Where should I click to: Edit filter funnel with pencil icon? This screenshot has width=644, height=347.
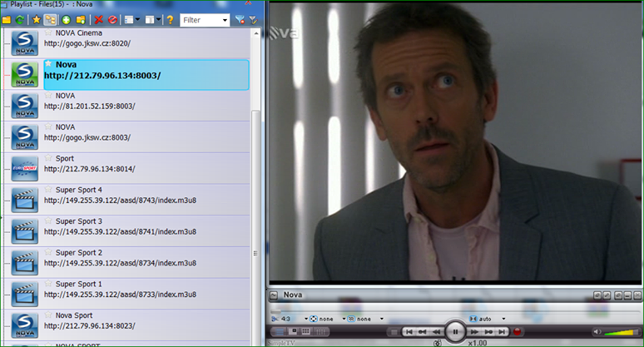click(253, 20)
